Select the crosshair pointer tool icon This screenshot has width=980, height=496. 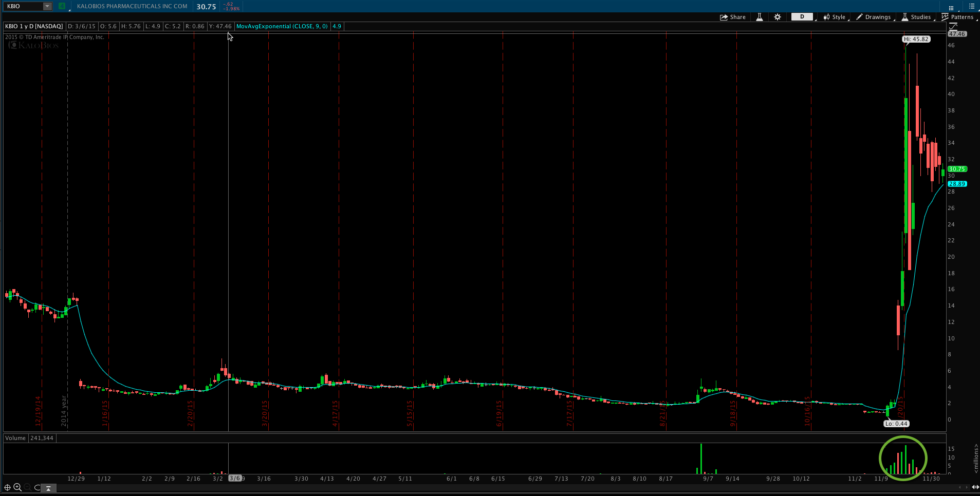[x=7, y=487]
